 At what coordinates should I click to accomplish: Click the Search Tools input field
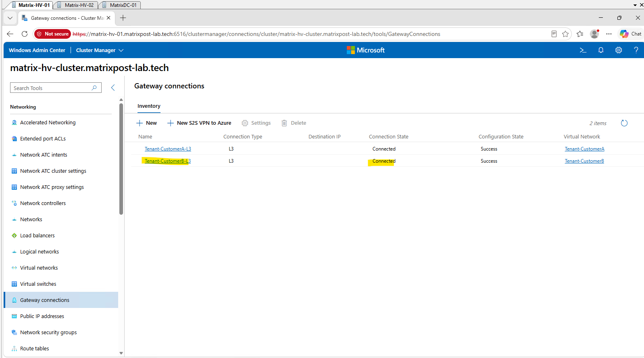56,88
